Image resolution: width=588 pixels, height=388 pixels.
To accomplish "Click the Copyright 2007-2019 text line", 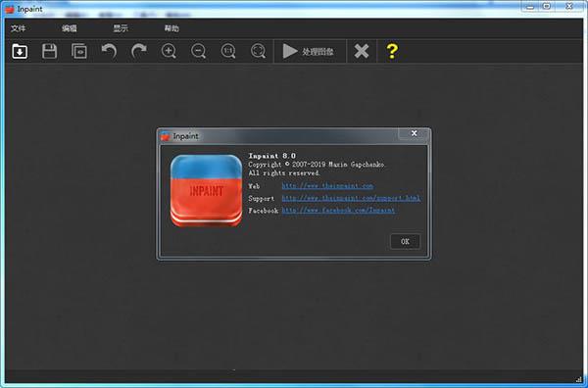I will point(317,165).
